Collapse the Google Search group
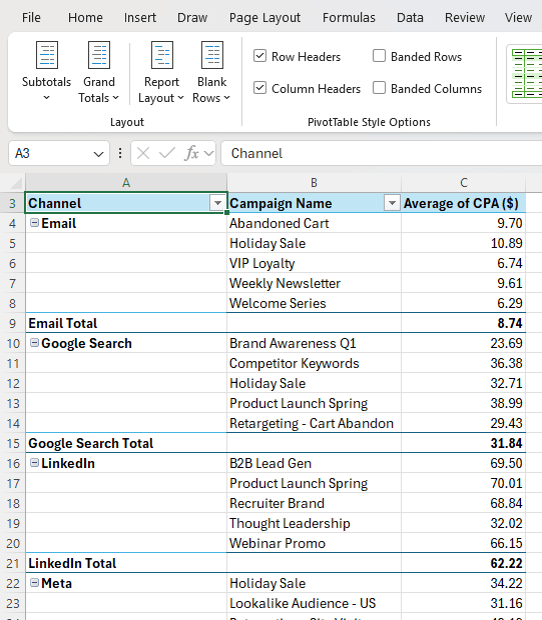Viewport: 542px width, 620px height. (x=35, y=343)
